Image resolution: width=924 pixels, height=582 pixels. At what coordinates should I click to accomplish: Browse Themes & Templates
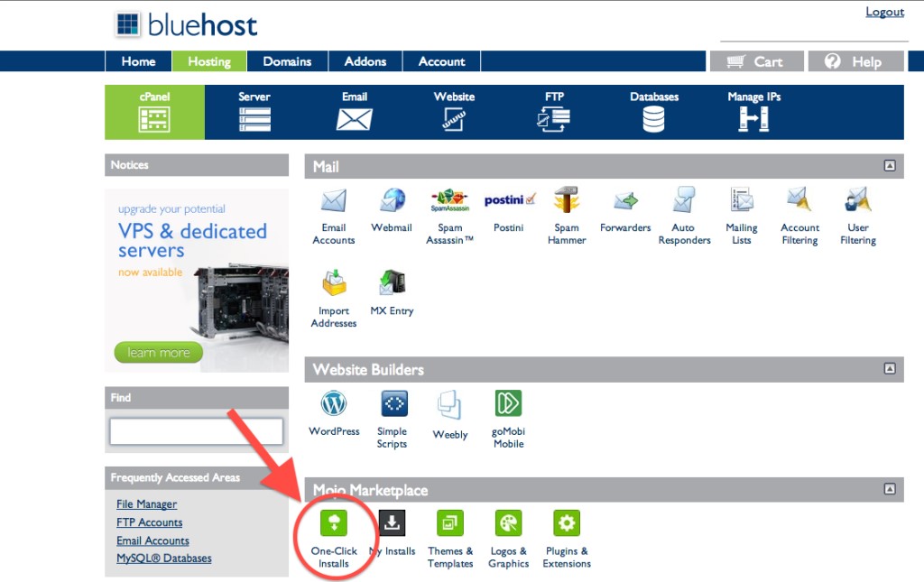pyautogui.click(x=450, y=540)
